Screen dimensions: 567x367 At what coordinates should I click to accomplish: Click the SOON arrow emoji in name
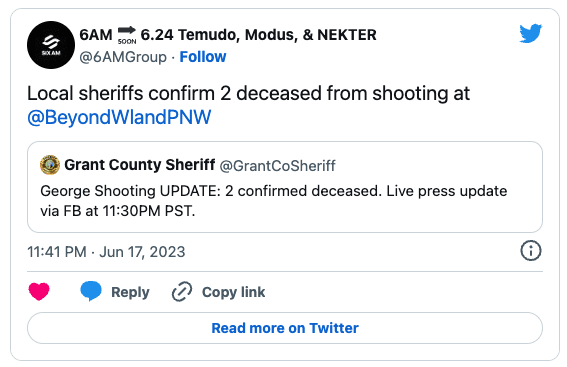(127, 35)
